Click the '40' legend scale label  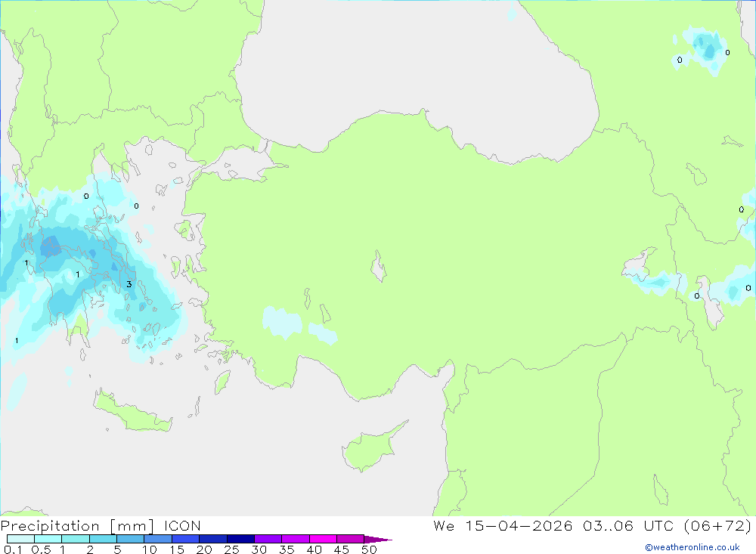point(314,549)
